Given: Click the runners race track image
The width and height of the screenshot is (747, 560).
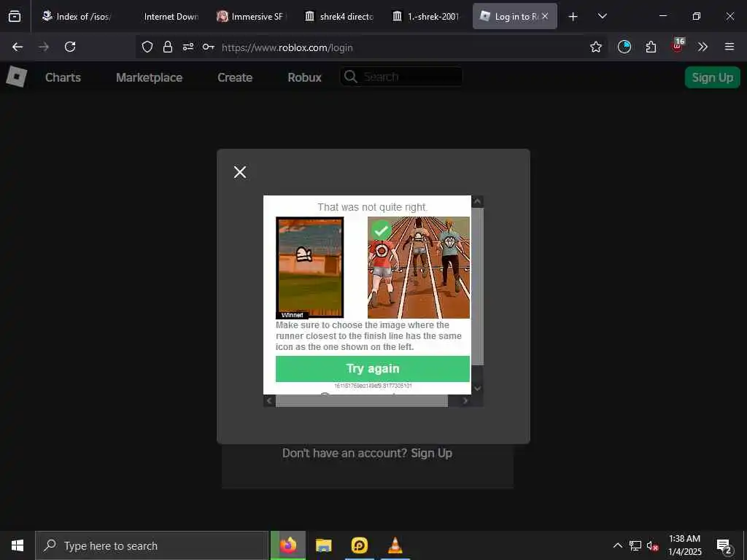Looking at the screenshot, I should coord(418,268).
